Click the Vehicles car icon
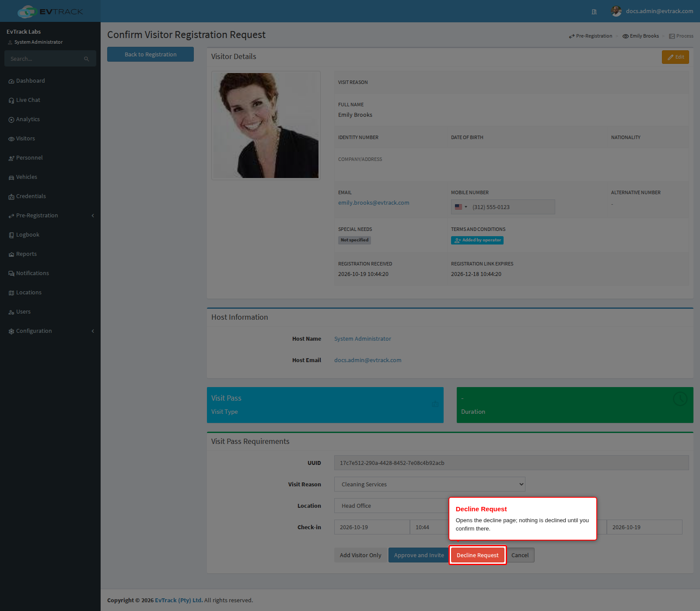 (x=11, y=178)
